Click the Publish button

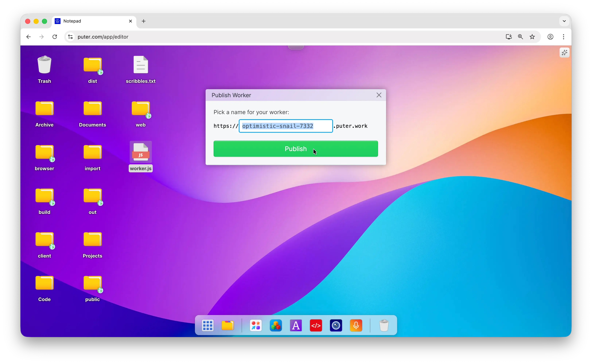(x=295, y=149)
